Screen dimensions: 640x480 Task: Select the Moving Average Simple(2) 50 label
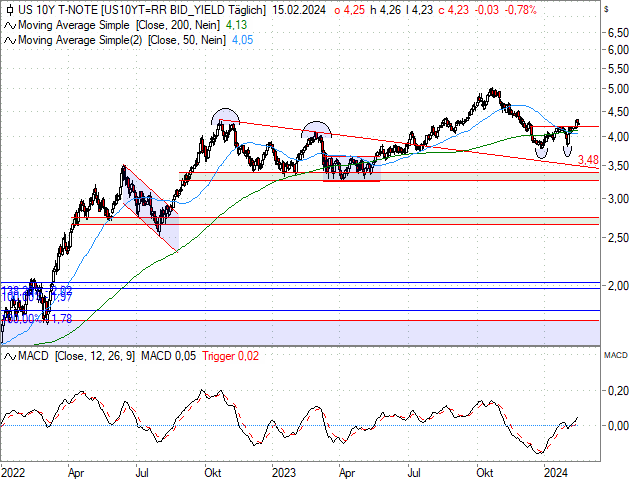point(122,40)
